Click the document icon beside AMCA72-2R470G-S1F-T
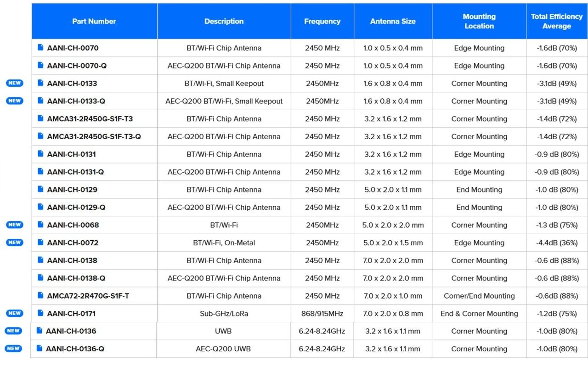588x366 pixels. (x=40, y=296)
